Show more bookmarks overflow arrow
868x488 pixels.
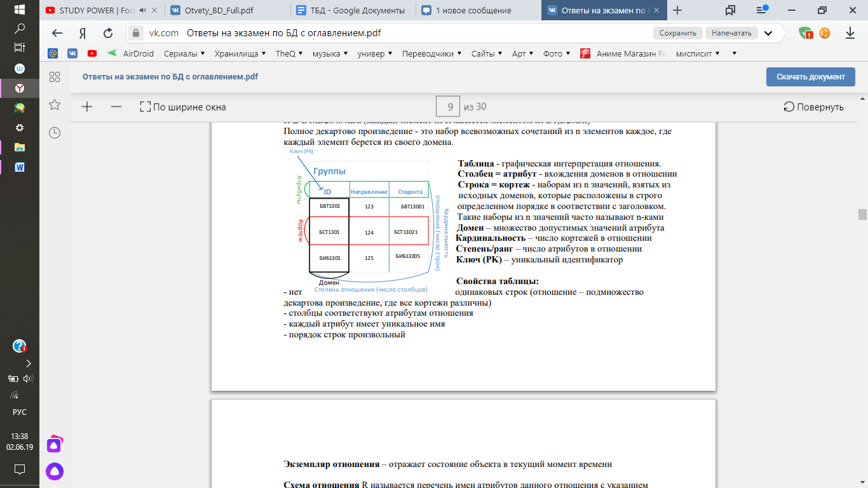tap(735, 53)
